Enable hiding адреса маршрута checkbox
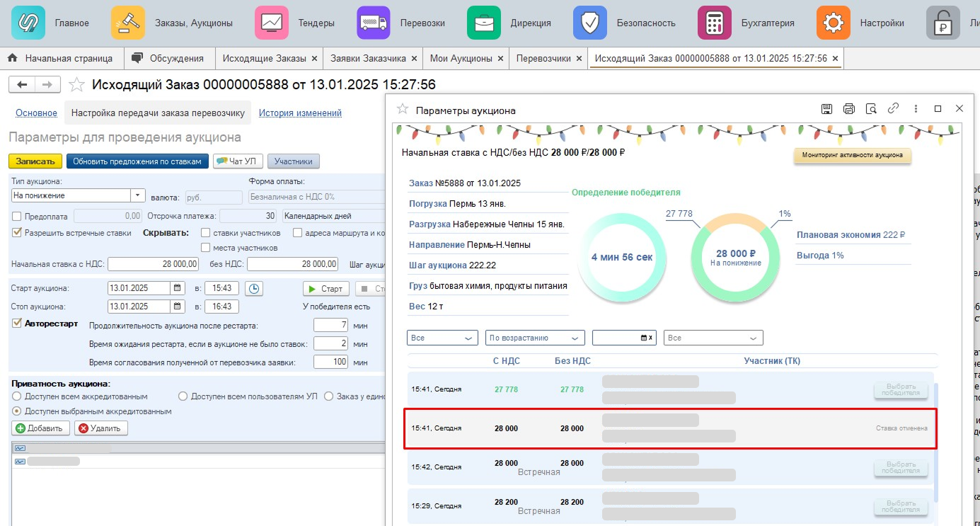Screen dimensions: 980x526 tap(297, 232)
